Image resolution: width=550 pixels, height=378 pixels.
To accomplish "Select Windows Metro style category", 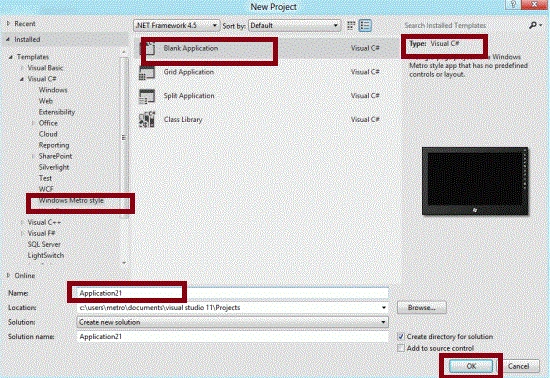I will (71, 201).
